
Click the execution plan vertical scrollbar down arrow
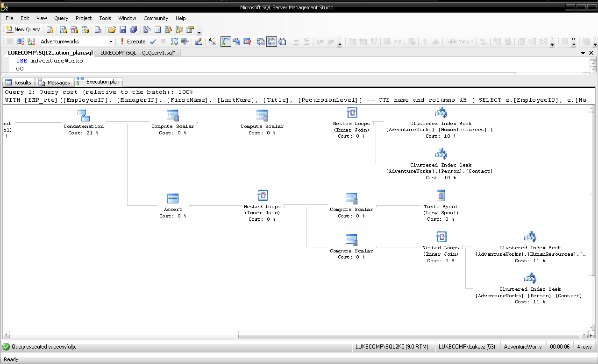pyautogui.click(x=591, y=328)
